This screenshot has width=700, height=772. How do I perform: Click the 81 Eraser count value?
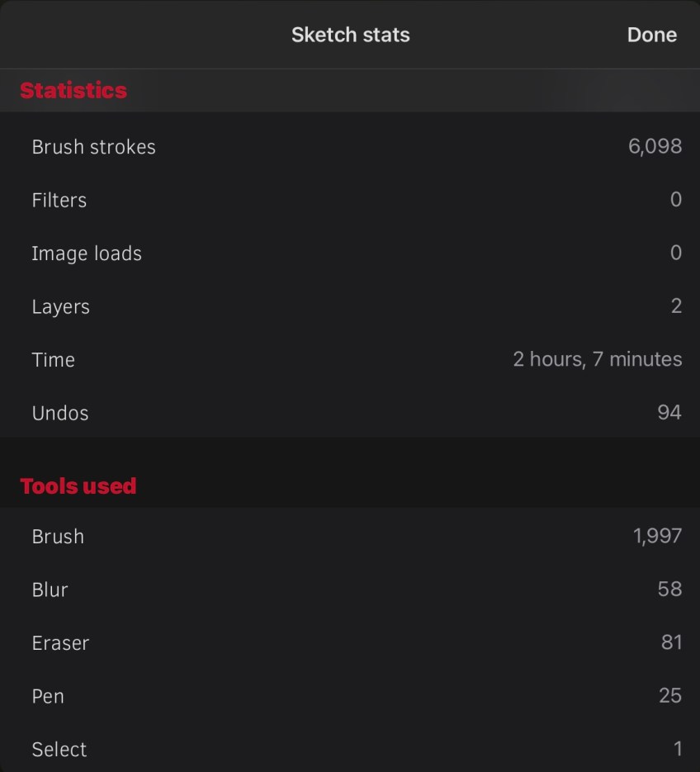[671, 643]
